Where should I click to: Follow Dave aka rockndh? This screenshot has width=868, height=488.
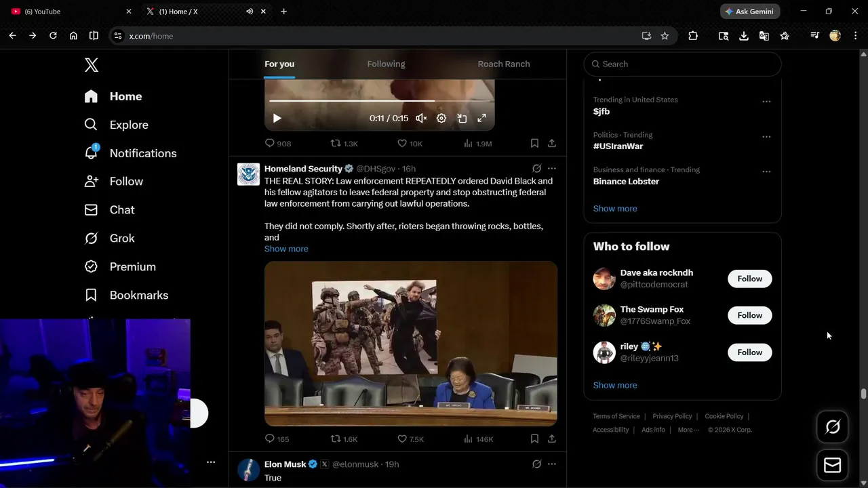pos(750,279)
